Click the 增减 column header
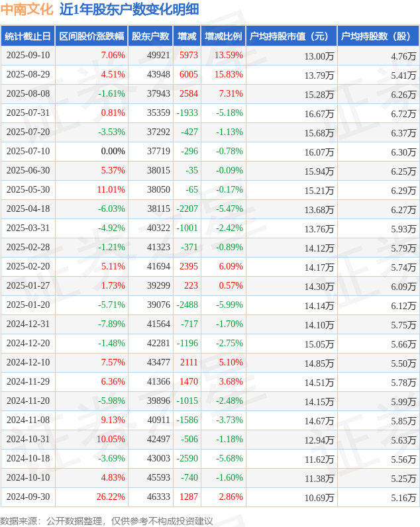 click(x=187, y=36)
